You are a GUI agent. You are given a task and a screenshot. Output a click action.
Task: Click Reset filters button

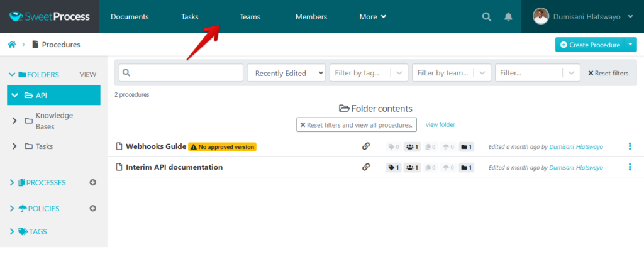coord(608,73)
